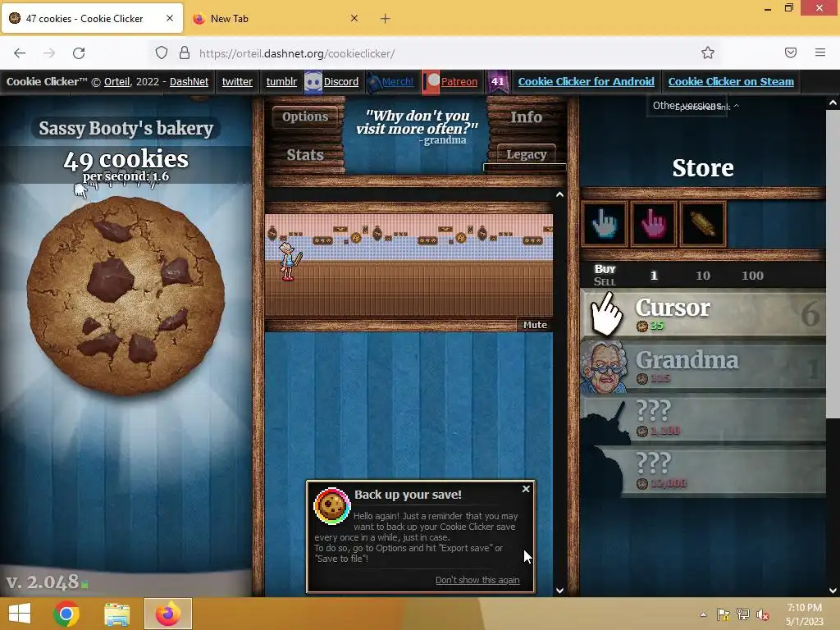Open the Save to Pocket icon
The height and width of the screenshot is (630, 840).
[790, 52]
